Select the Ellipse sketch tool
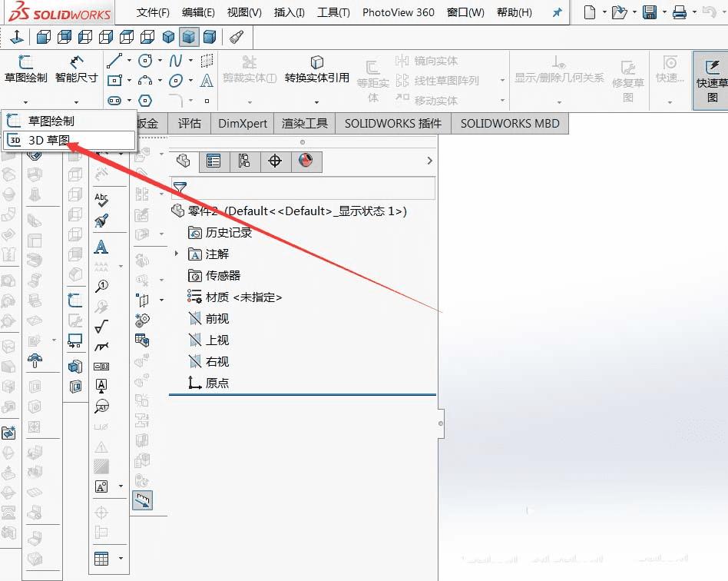Screen dimensions: 728x581 point(176,81)
